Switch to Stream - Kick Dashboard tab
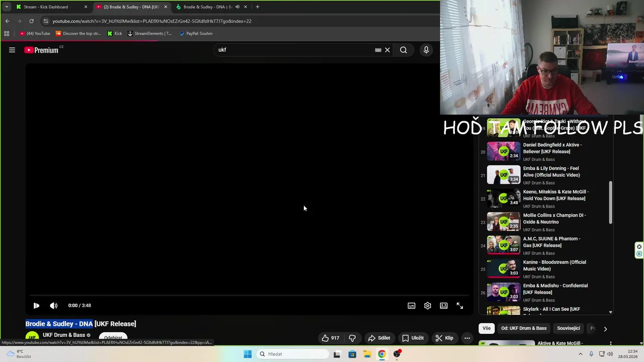 pos(46,7)
